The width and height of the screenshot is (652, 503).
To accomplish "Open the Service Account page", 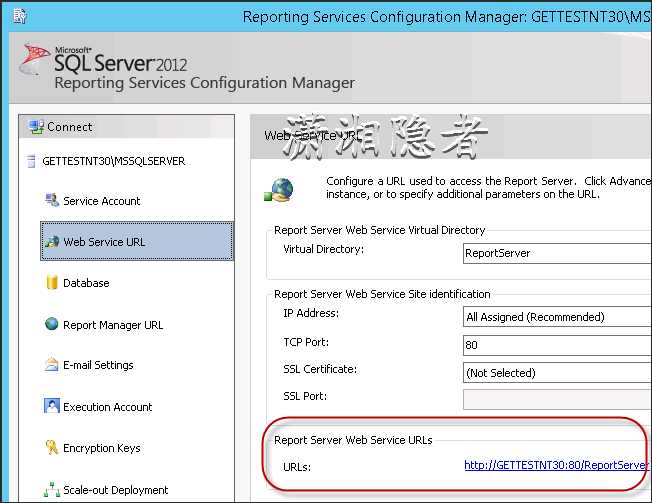I will 101,201.
